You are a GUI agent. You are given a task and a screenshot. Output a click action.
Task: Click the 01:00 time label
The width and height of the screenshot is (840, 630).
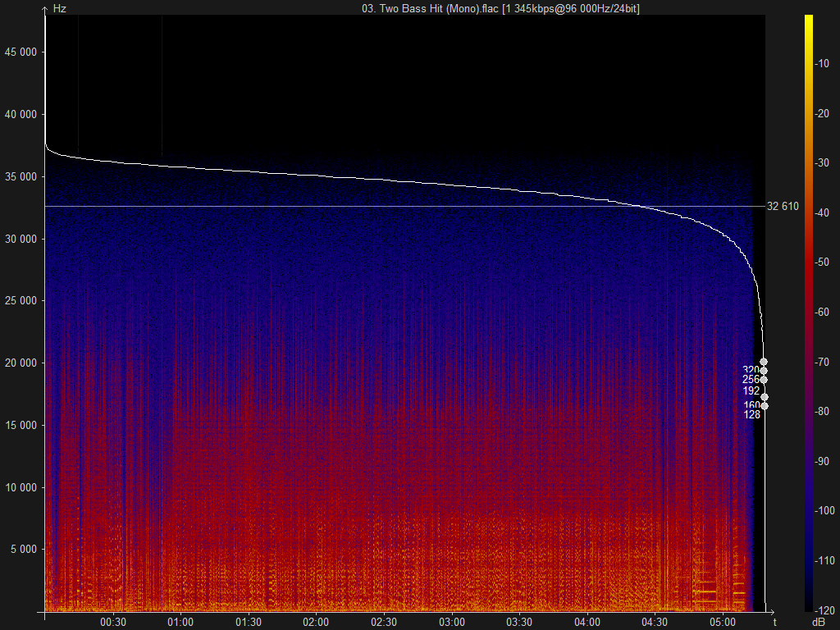coord(180,622)
